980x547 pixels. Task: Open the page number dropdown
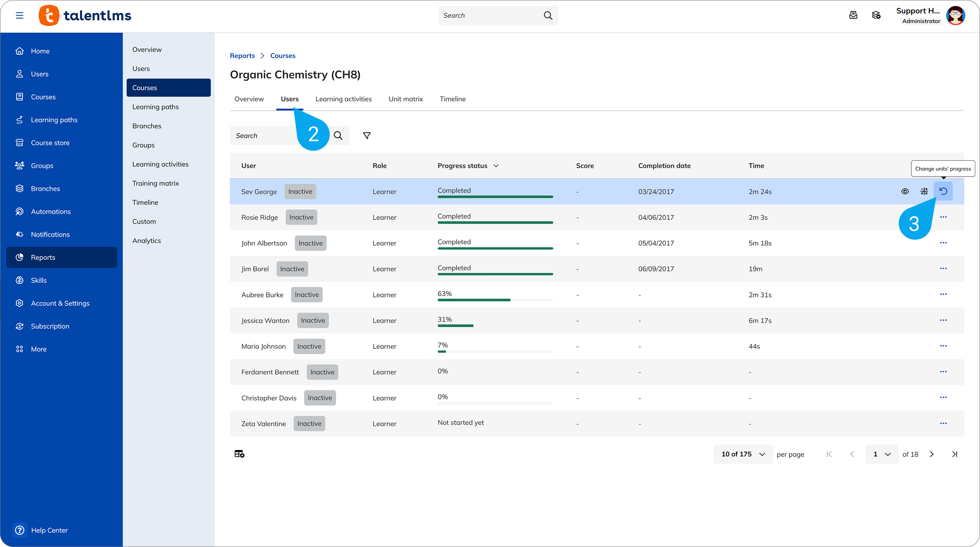(882, 454)
